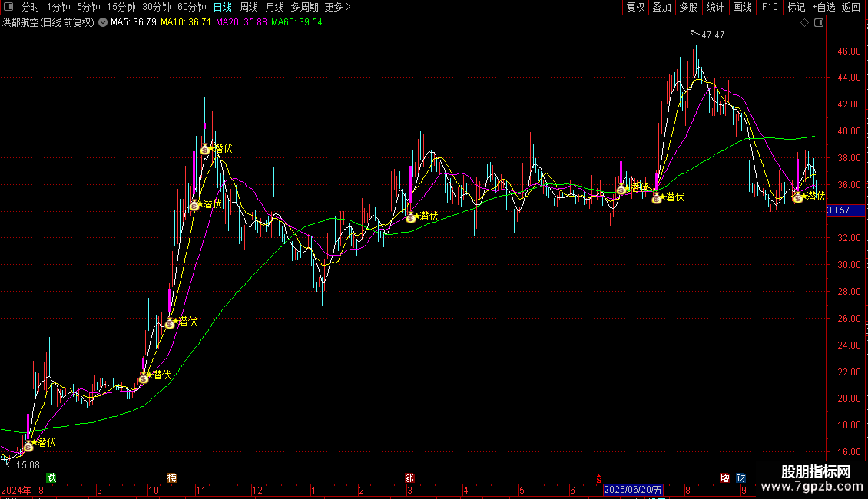Click the highlighted 2025/06/20 date marker
This screenshot has width=868, height=499.
(633, 490)
